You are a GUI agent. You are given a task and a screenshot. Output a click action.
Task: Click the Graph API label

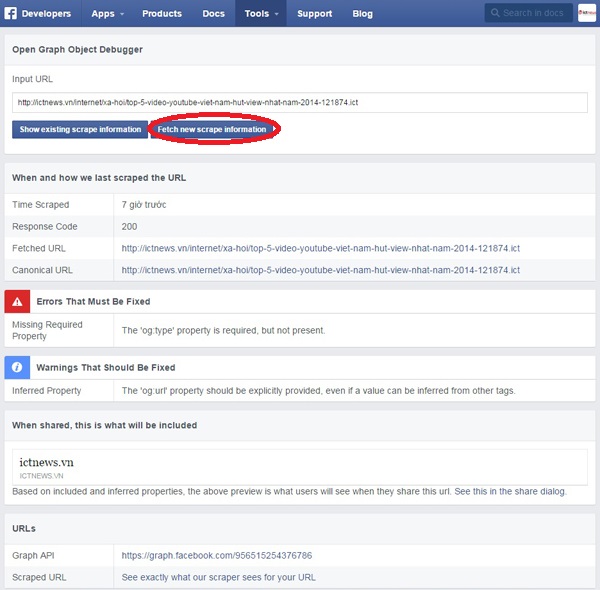[x=33, y=556]
